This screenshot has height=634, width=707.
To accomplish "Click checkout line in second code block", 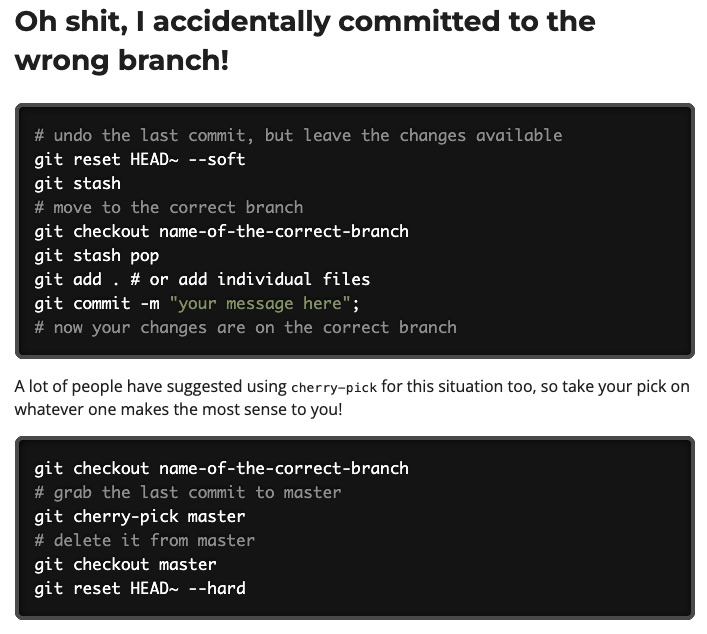I will tap(221, 469).
